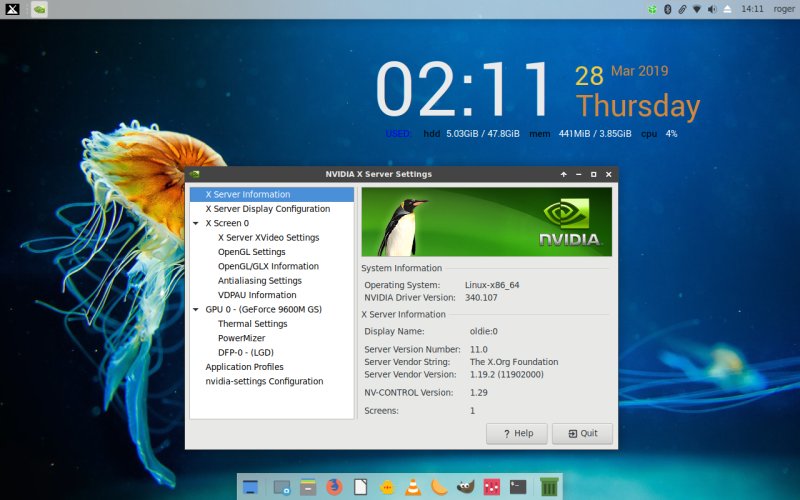Click the Quit button
This screenshot has width=800, height=500.
pos(582,434)
